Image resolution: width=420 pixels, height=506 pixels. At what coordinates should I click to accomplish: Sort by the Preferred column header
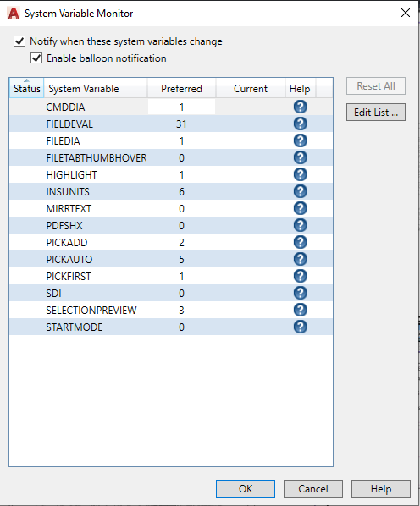(x=181, y=88)
